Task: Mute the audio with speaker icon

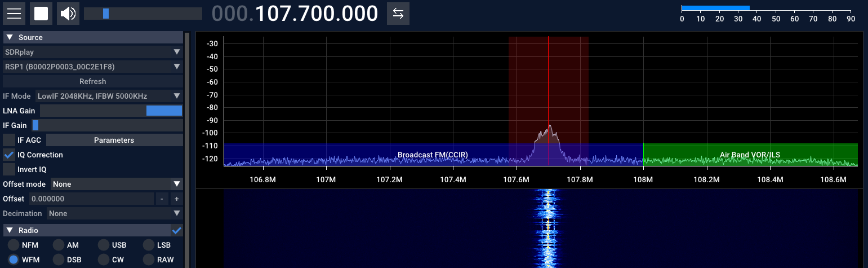Action: 68,14
